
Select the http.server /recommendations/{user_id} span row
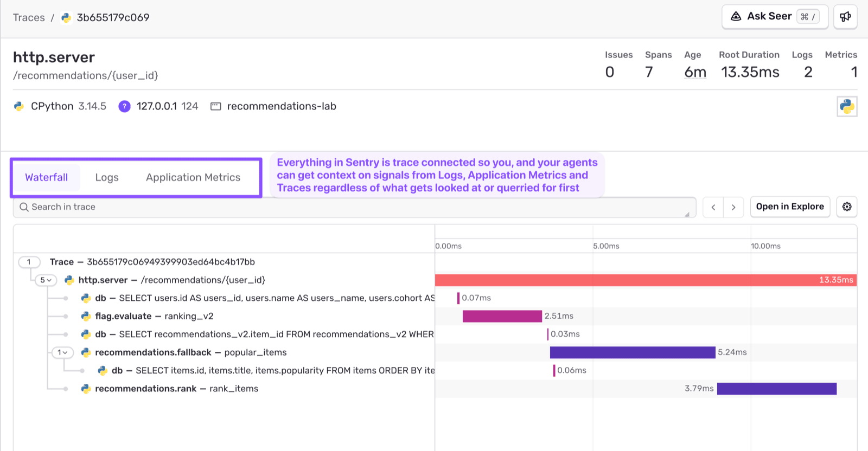point(435,280)
